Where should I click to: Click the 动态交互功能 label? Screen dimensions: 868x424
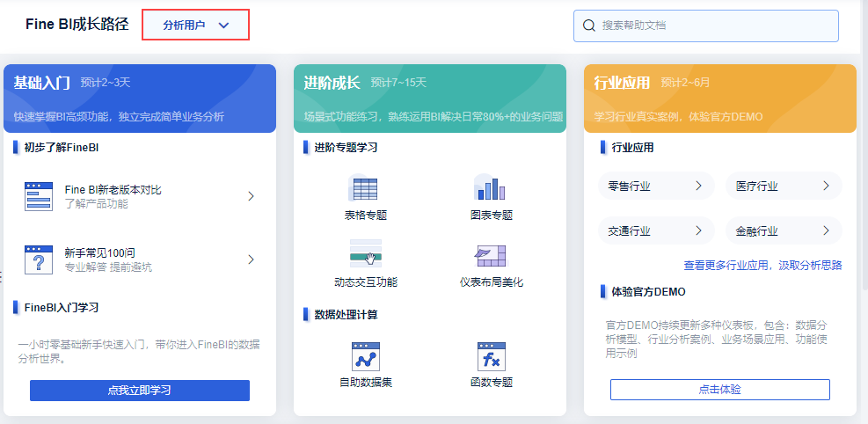365,282
